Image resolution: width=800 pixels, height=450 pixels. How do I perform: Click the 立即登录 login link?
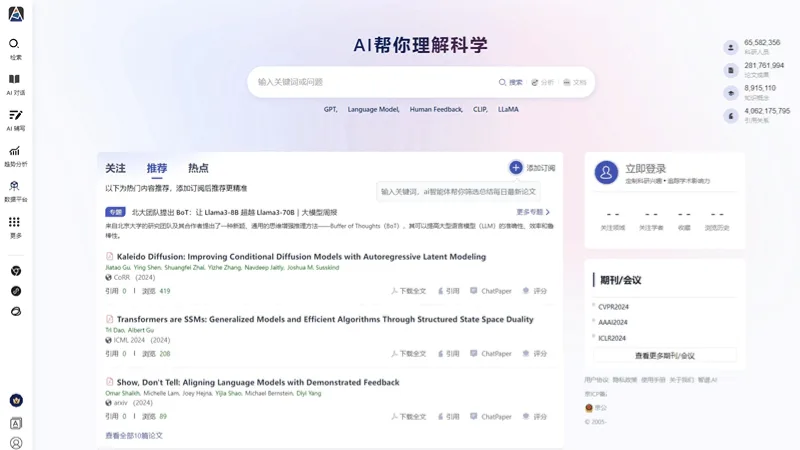[645, 168]
